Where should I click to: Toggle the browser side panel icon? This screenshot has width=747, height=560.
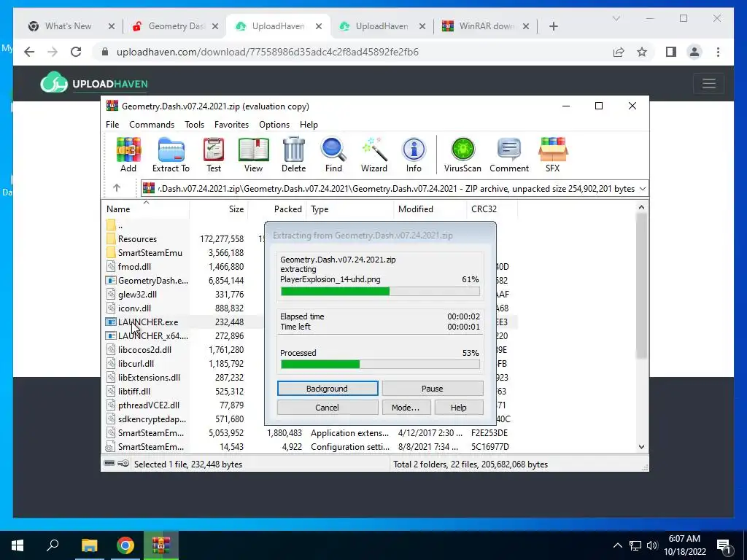671,52
